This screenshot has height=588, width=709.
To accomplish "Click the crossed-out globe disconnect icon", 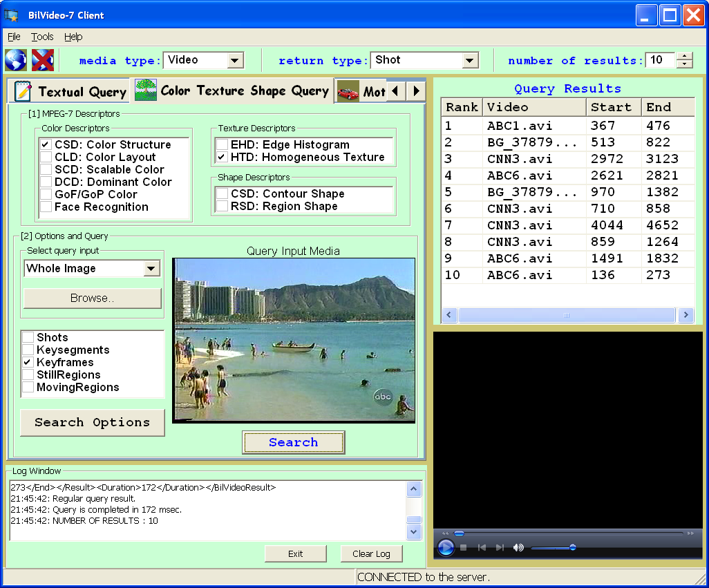I will point(42,60).
